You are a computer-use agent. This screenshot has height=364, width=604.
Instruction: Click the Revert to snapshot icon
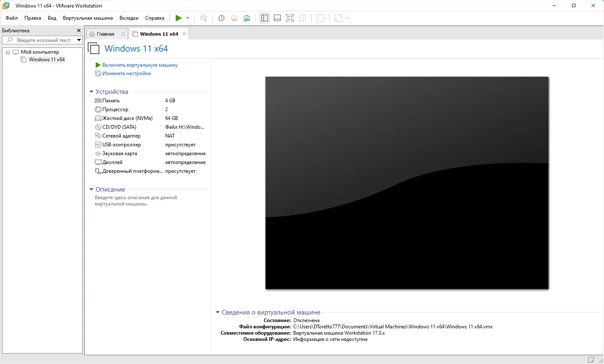click(x=234, y=18)
